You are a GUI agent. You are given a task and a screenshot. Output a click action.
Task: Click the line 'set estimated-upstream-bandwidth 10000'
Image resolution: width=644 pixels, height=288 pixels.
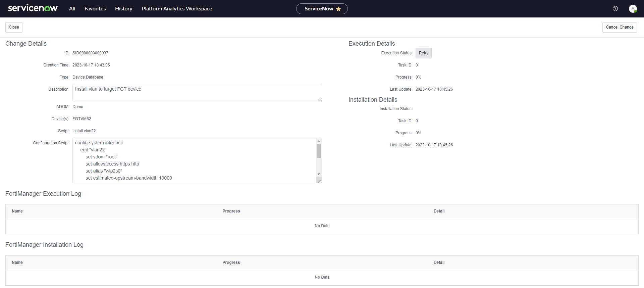[x=129, y=178]
